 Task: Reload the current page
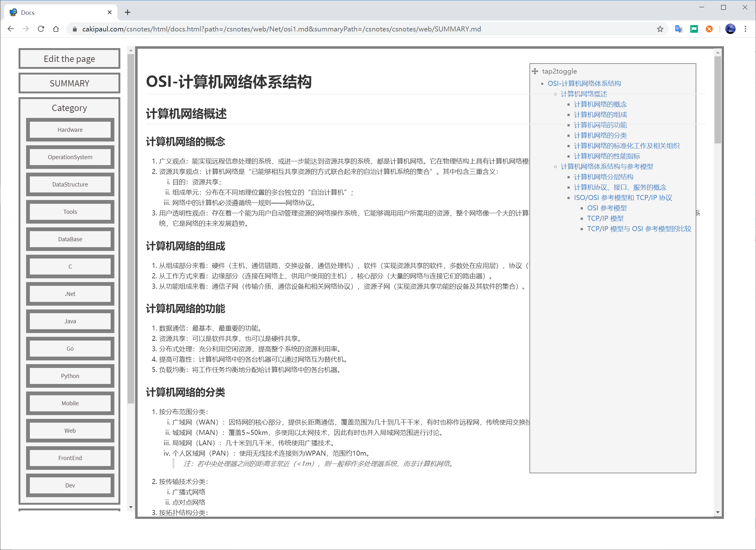tap(41, 29)
